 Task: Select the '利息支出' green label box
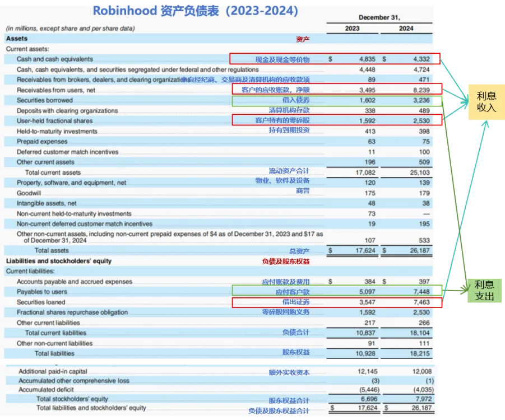tap(484, 291)
